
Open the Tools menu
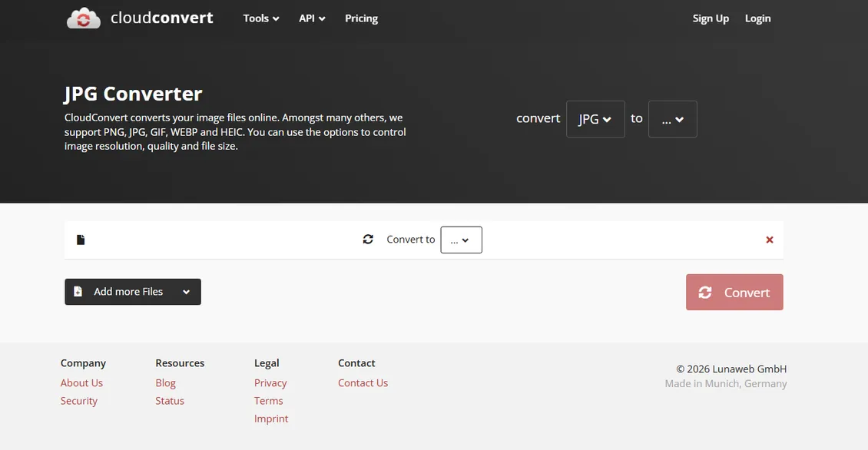[261, 18]
